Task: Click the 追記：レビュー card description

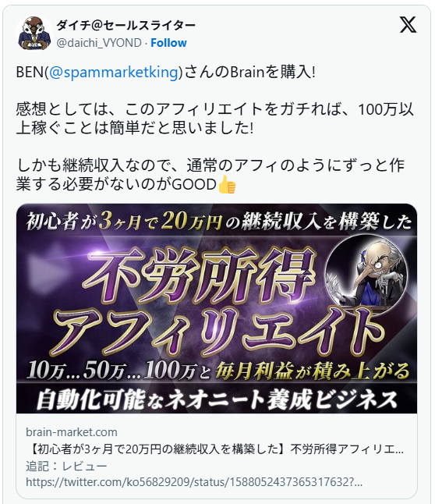Action: (x=66, y=466)
